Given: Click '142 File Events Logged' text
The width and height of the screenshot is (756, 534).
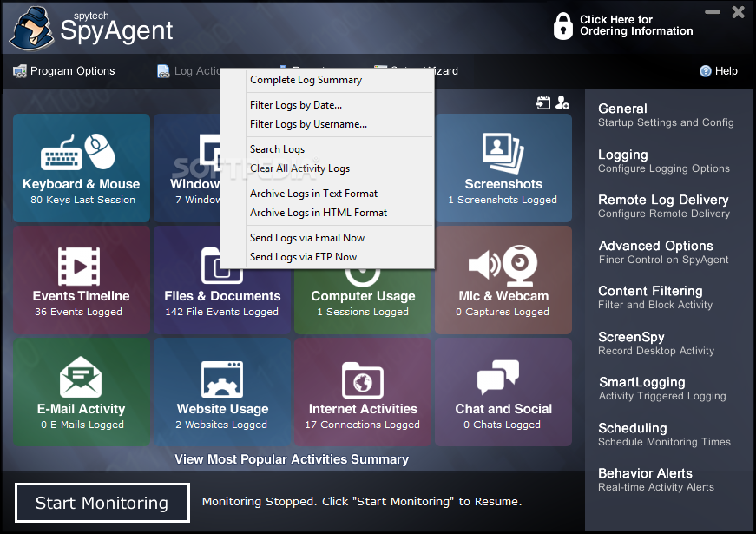Looking at the screenshot, I should point(222,312).
